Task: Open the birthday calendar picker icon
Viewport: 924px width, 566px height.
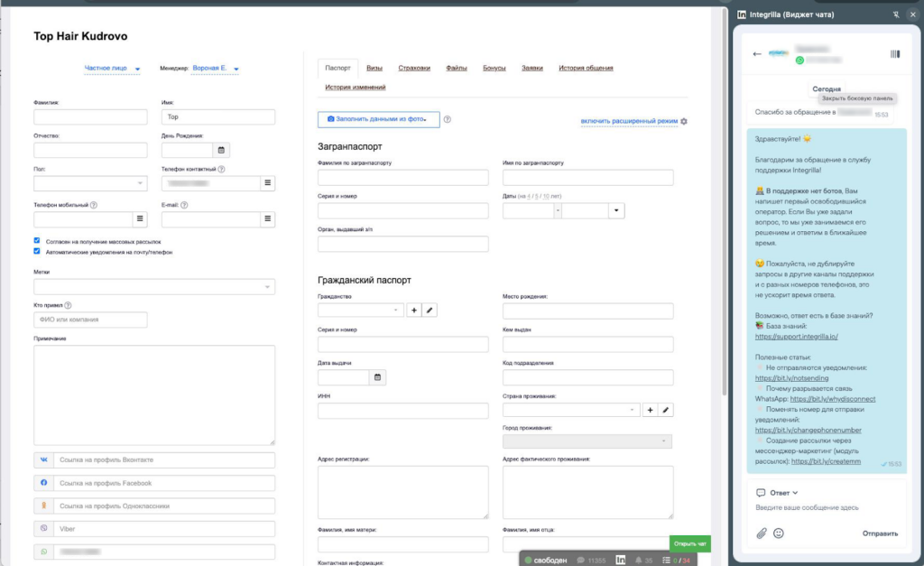Action: pos(221,150)
